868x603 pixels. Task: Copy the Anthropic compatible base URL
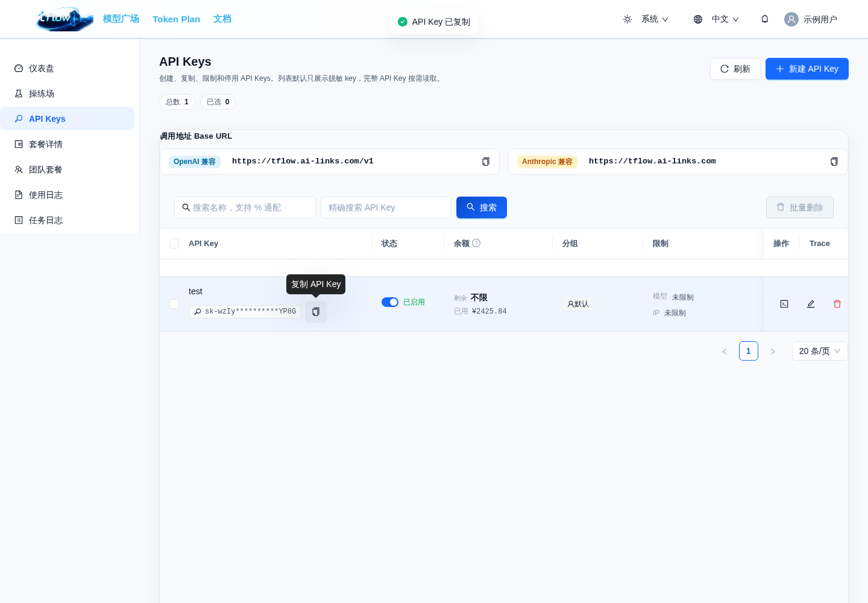834,162
